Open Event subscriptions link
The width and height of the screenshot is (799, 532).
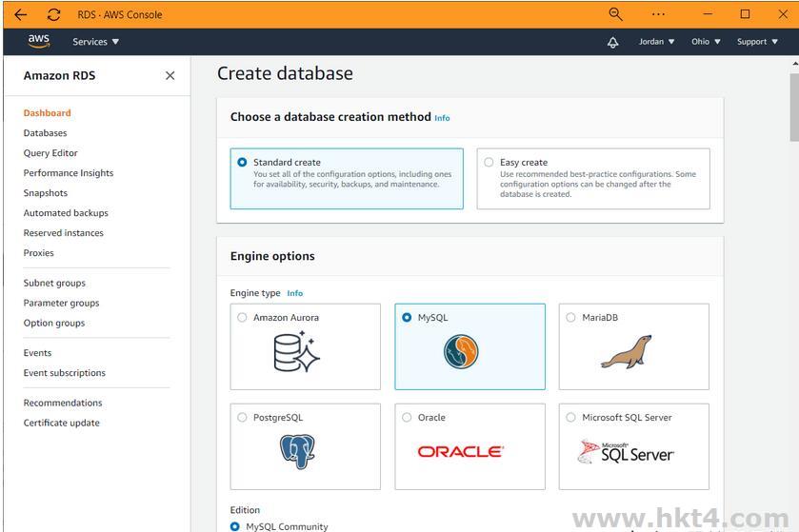tap(64, 373)
